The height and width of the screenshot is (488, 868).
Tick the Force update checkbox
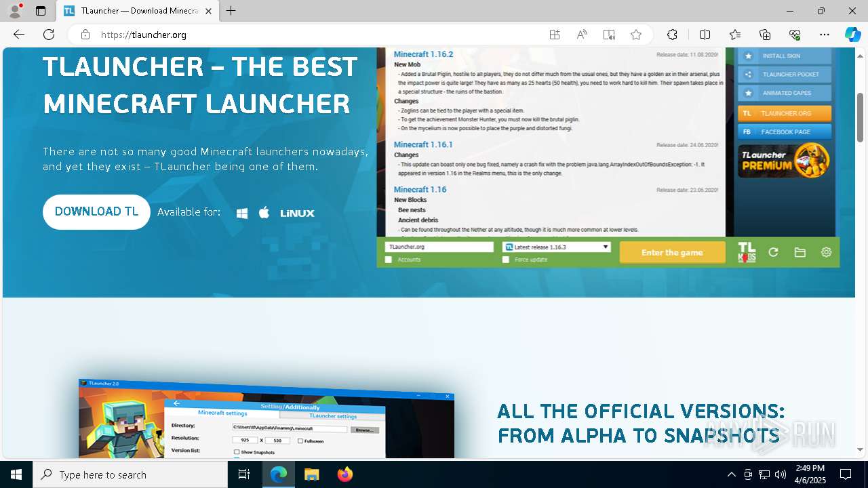point(506,260)
